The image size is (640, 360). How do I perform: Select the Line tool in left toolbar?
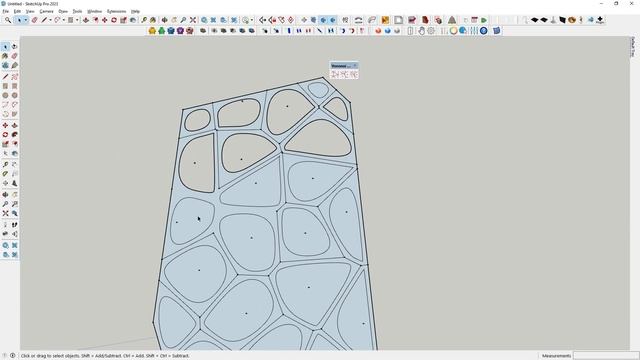5,77
